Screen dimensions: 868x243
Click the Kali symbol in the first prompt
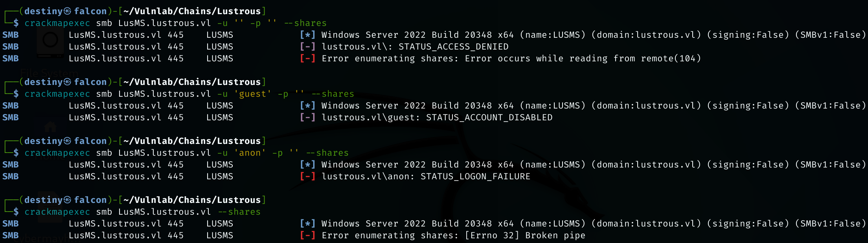(67, 11)
